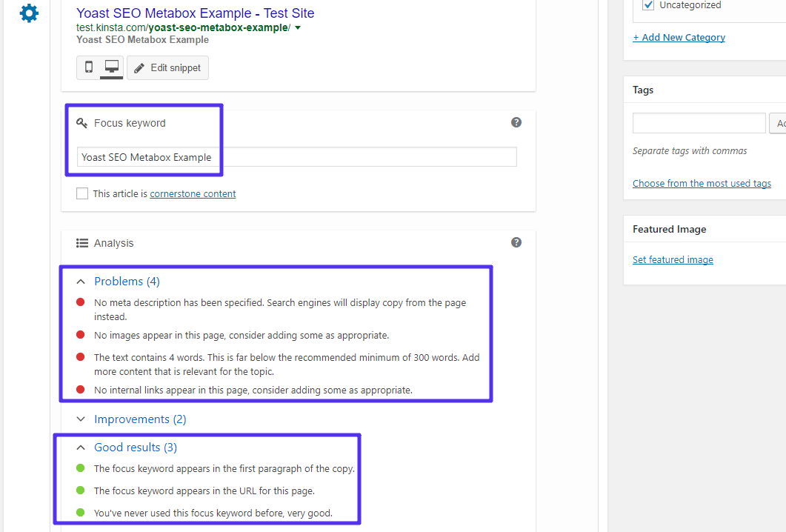Image resolution: width=786 pixels, height=532 pixels.
Task: Switch to desktop snippet preview
Action: (111, 67)
